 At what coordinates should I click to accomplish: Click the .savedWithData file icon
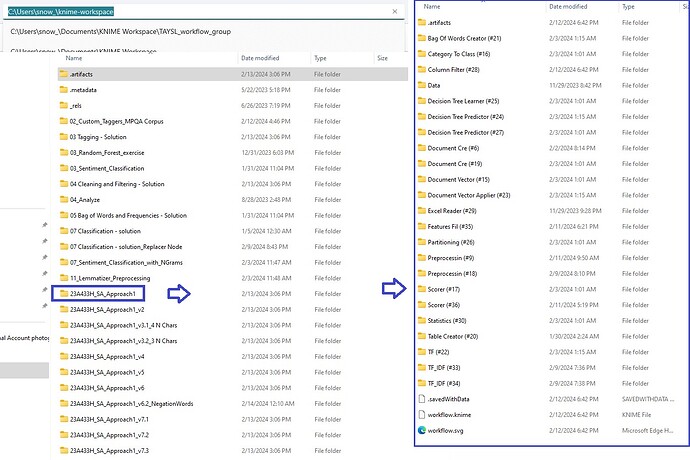pos(422,399)
